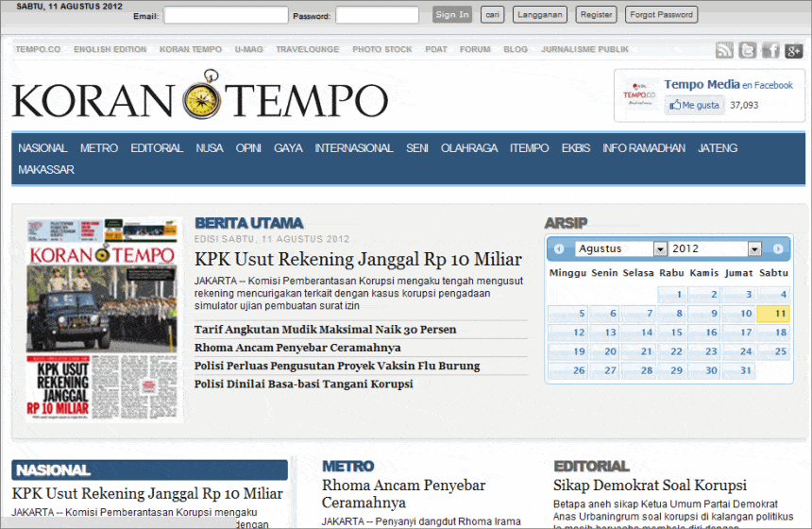The width and height of the screenshot is (812, 529).
Task: Open JURNALISME PUBLIK top link
Action: coord(584,49)
